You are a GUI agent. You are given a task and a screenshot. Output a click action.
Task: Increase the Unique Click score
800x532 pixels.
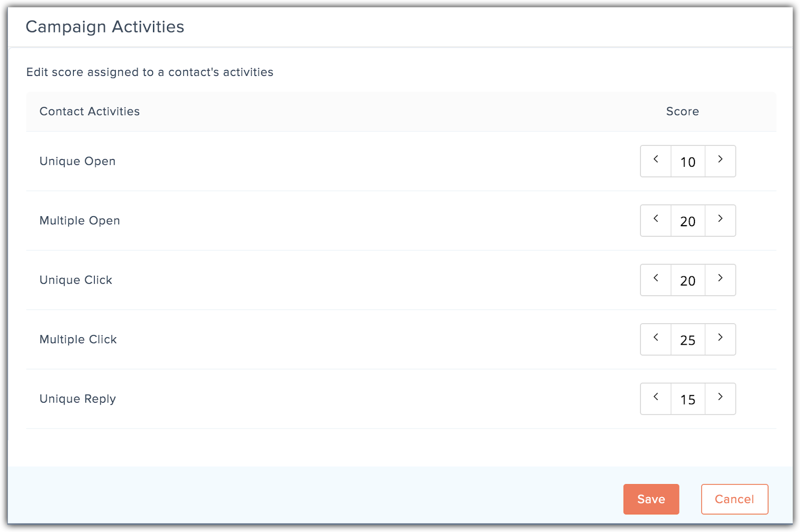point(720,280)
